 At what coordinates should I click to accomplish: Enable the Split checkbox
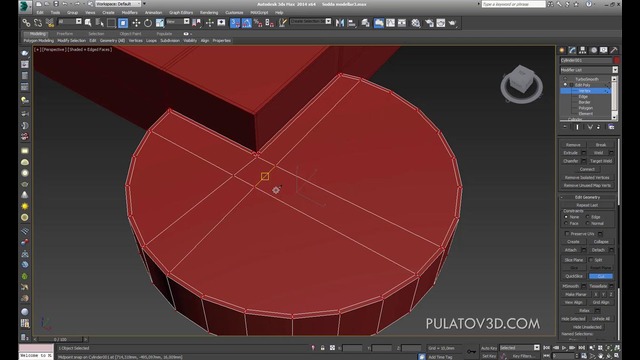tap(591, 260)
